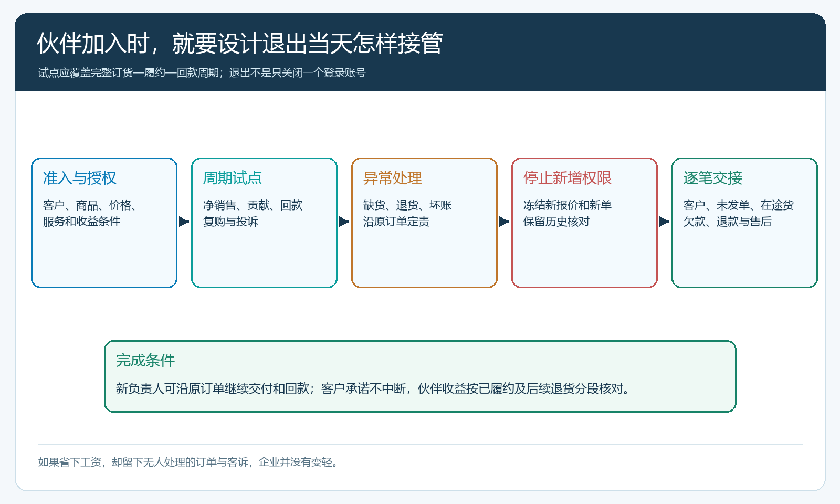Select the 停止新增权限 card heading
The width and height of the screenshot is (840, 504).
pos(568,178)
